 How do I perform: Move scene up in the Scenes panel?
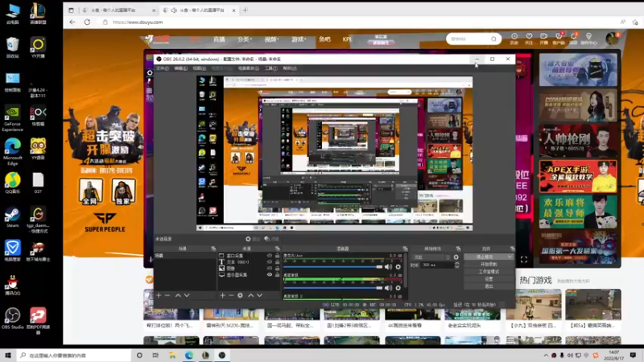(x=178, y=295)
